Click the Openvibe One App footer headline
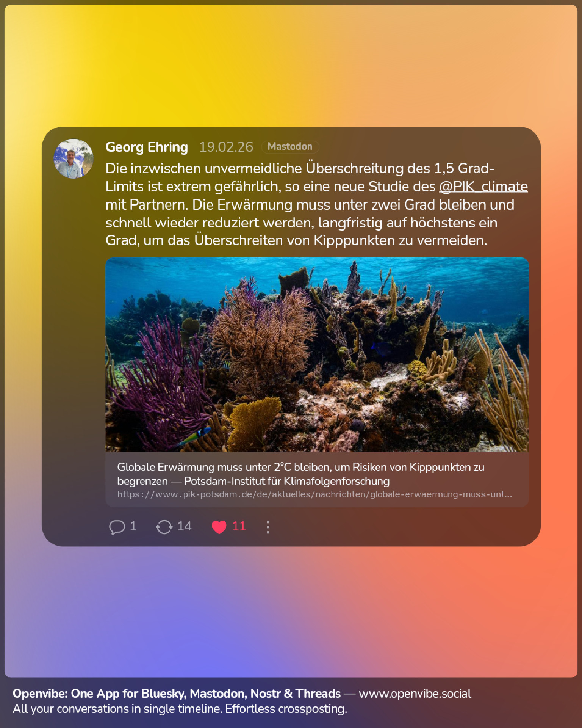582x728 pixels. pyautogui.click(x=177, y=693)
